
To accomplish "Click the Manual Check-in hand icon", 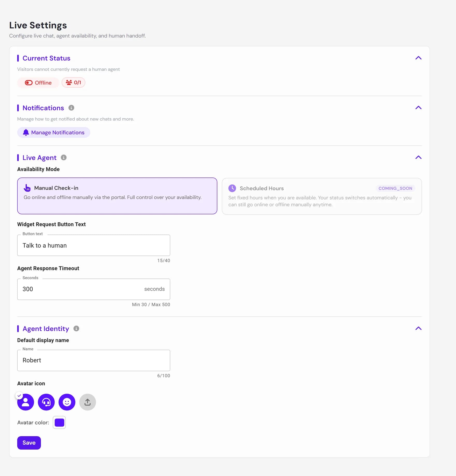I will point(27,188).
